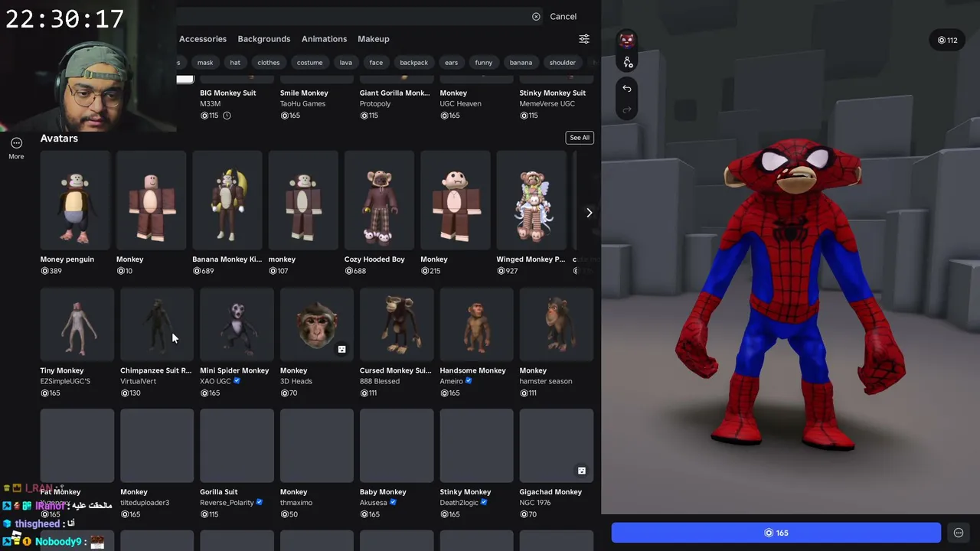Open the options icon beside the buy button

pyautogui.click(x=959, y=533)
